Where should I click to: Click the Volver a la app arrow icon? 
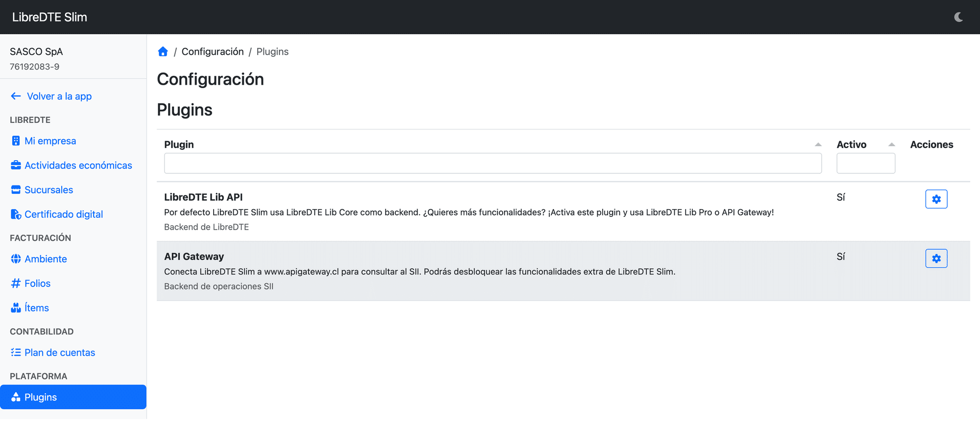(16, 96)
